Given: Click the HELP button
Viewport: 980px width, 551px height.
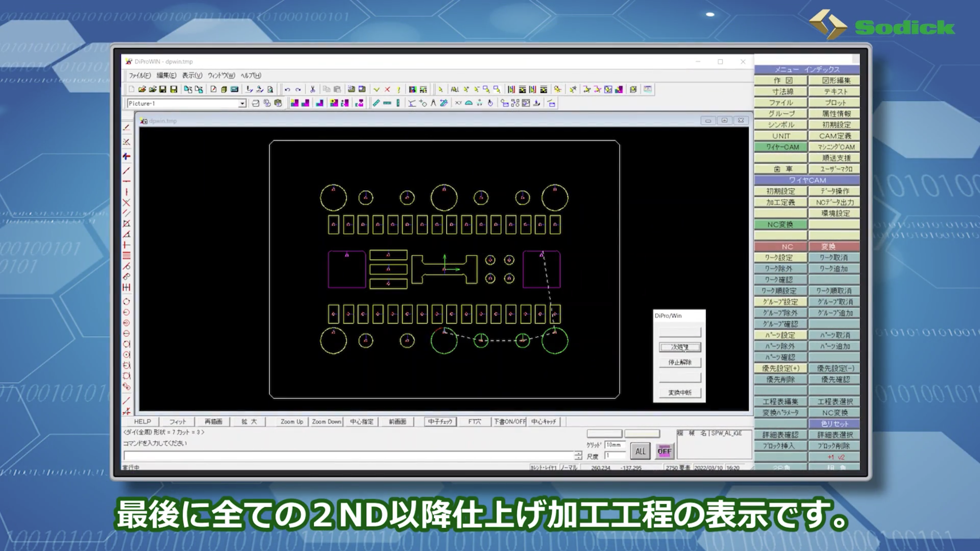Looking at the screenshot, I should coord(143,421).
